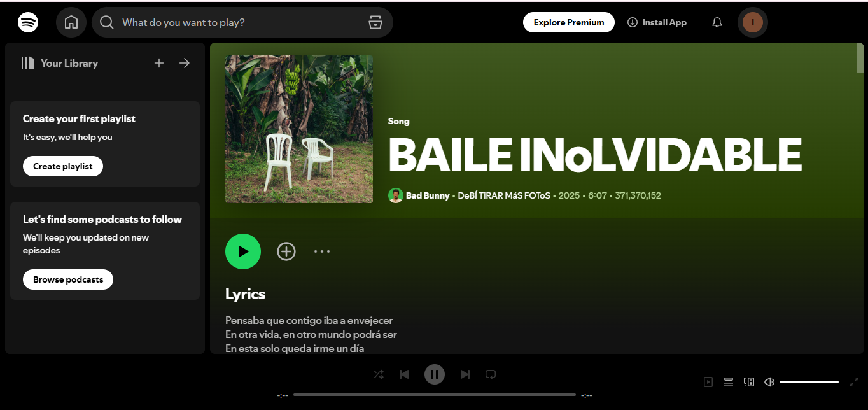Open the Bad Bunny artist page
This screenshot has width=868, height=410.
427,195
